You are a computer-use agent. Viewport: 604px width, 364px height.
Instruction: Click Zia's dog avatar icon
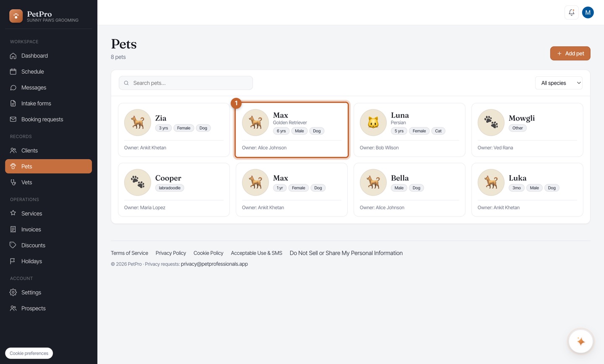click(x=137, y=123)
